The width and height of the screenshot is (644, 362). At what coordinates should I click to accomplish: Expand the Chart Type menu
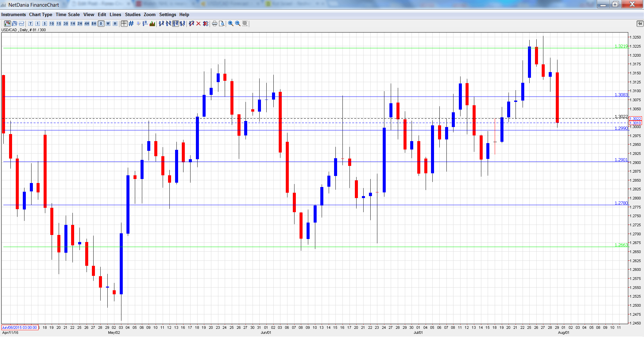(41, 14)
